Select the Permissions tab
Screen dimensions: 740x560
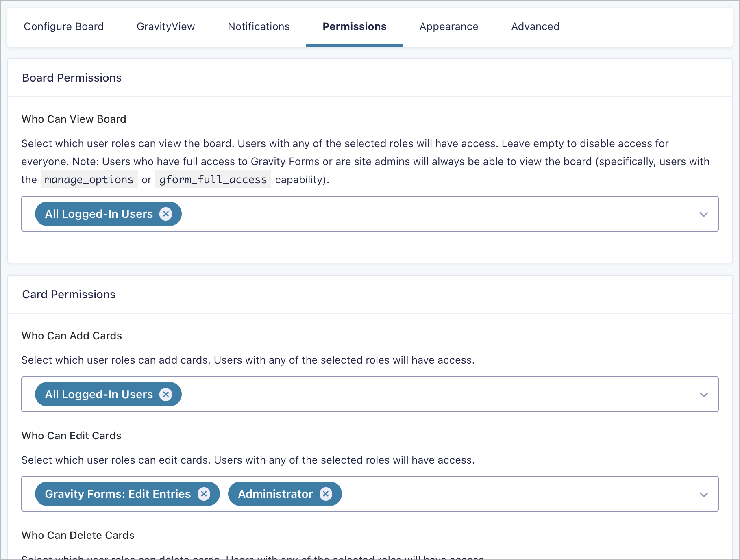tap(354, 26)
